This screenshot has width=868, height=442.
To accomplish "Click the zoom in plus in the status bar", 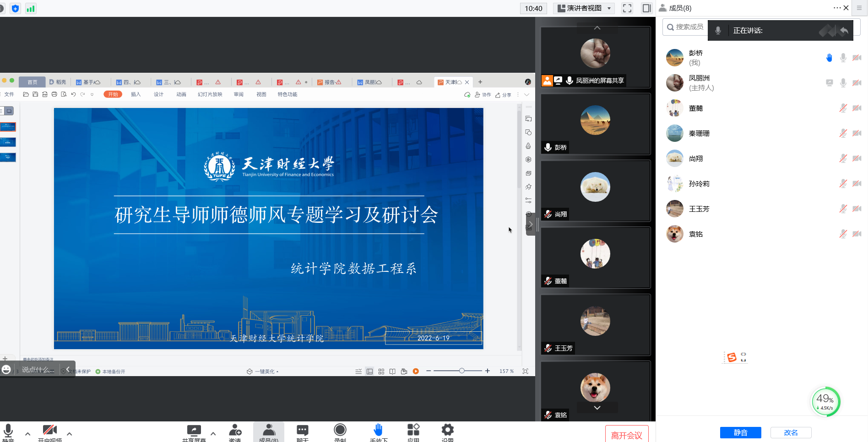I will click(488, 371).
